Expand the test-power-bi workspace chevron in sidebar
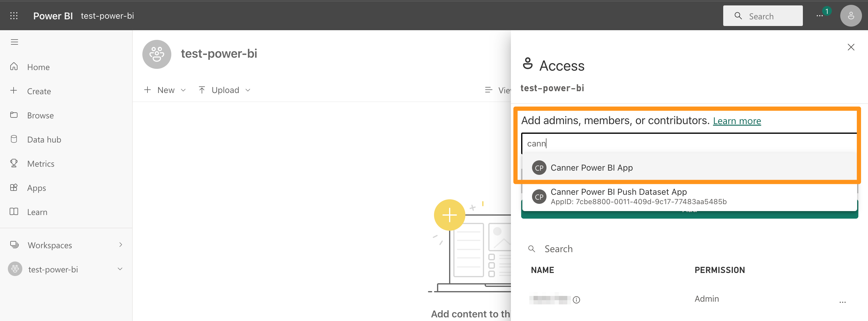Viewport: 868px width, 321px height. (120, 269)
